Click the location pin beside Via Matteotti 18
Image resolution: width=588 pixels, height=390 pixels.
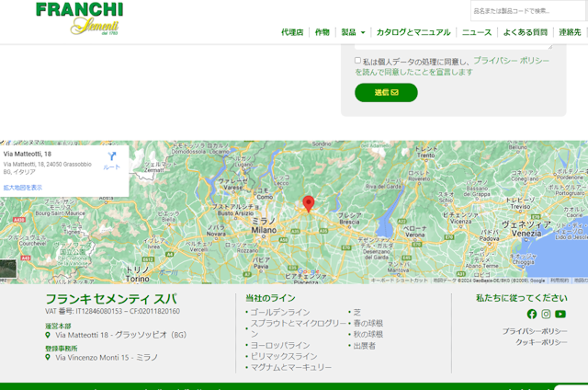[48, 335]
